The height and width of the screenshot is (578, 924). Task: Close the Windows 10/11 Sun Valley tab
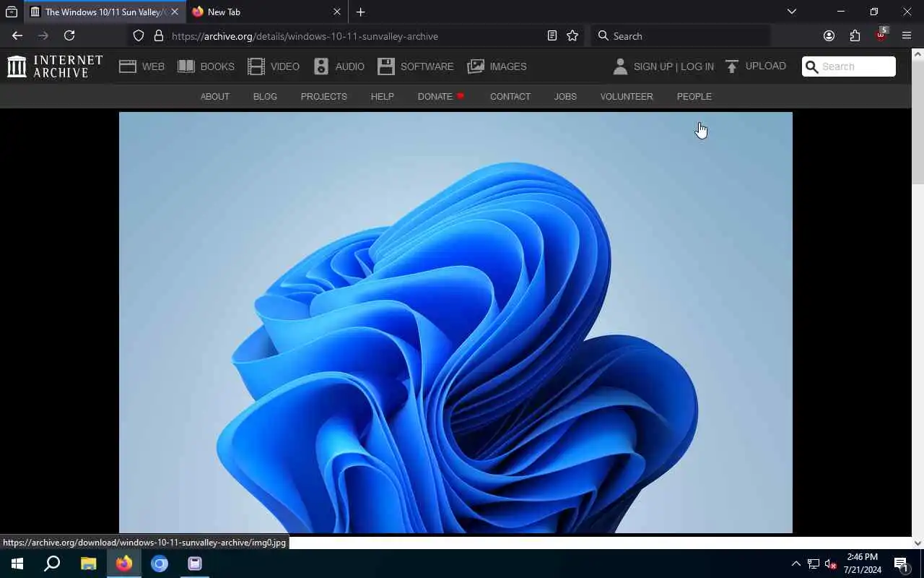tap(175, 12)
